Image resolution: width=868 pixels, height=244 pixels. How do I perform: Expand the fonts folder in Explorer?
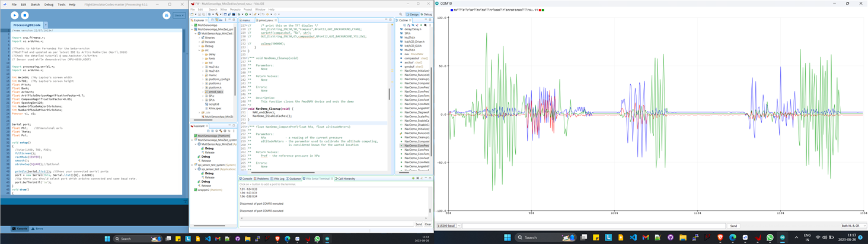click(203, 58)
